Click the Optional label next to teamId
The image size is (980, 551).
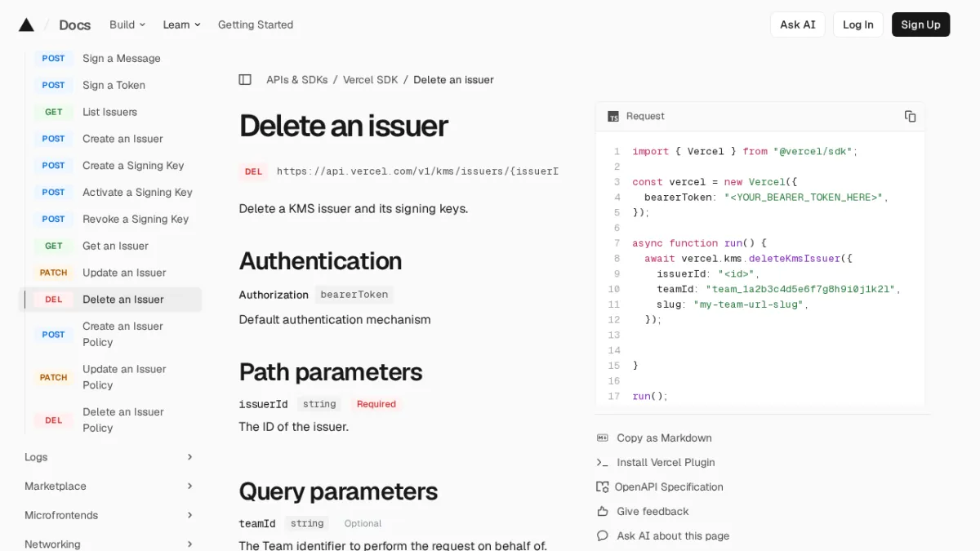363,524
